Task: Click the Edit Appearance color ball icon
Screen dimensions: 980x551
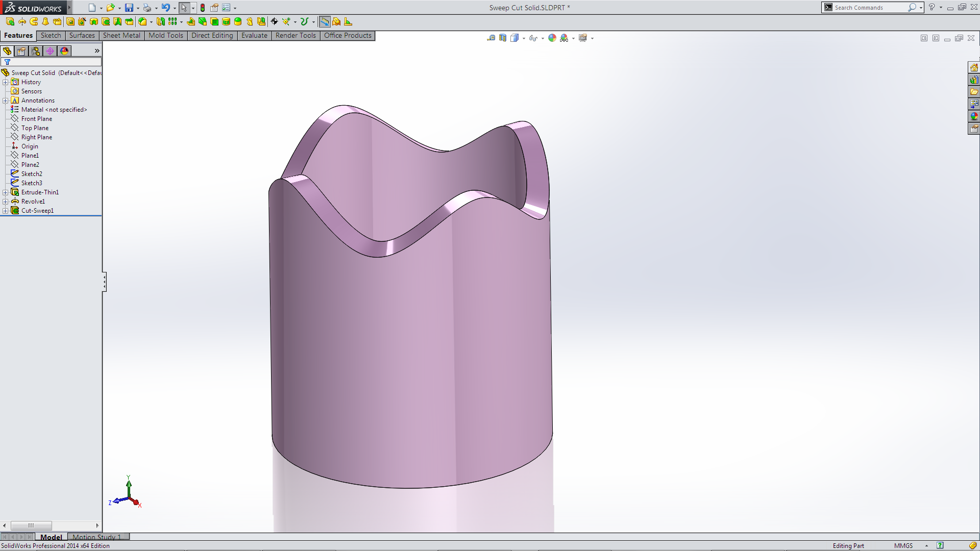Action: 552,38
